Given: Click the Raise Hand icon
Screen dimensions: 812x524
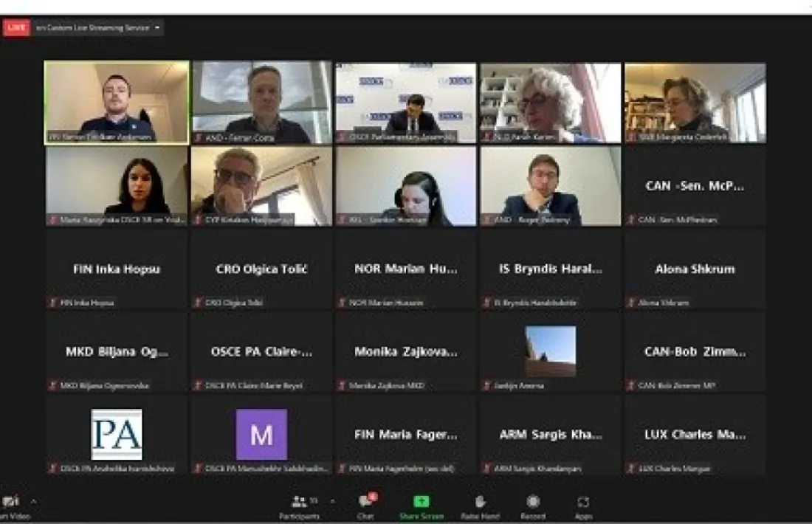Looking at the screenshot, I should (480, 502).
